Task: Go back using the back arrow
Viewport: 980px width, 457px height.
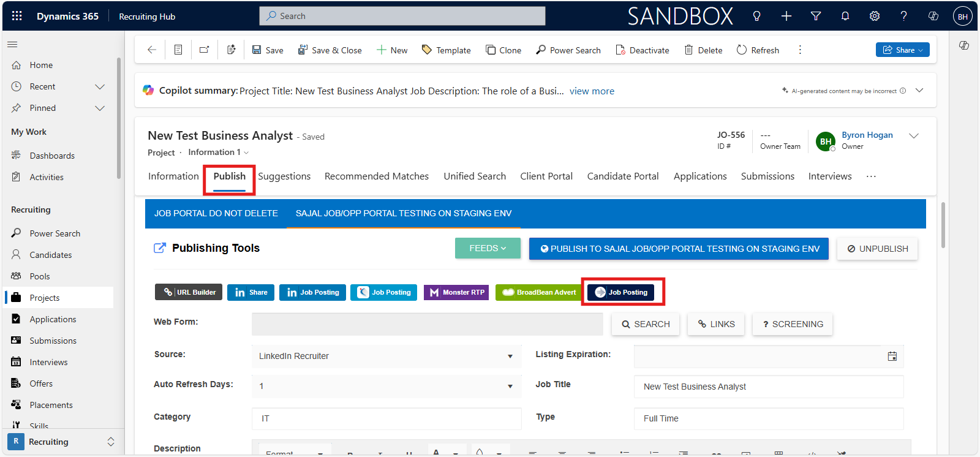Action: tap(152, 50)
